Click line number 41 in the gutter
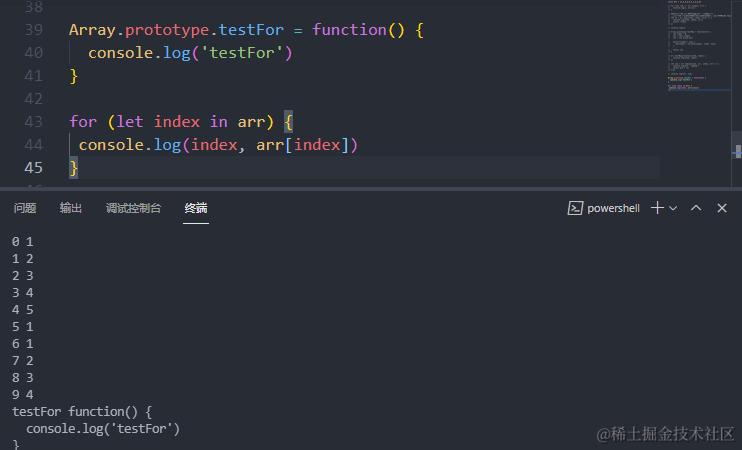The image size is (742, 450). click(x=34, y=76)
